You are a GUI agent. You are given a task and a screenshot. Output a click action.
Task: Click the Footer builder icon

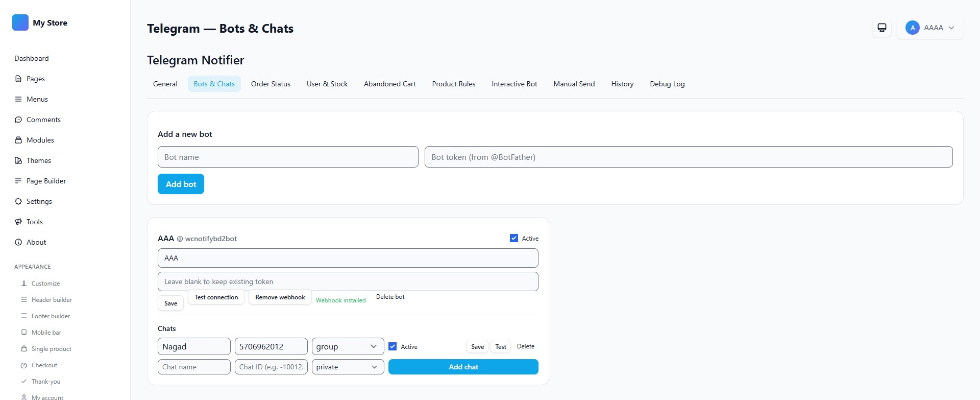24,316
